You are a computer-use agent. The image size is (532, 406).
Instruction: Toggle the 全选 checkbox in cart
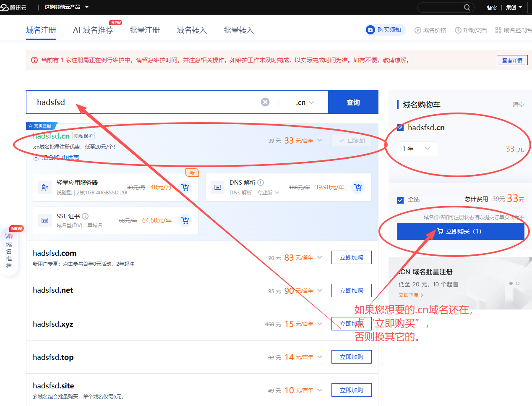(x=400, y=200)
